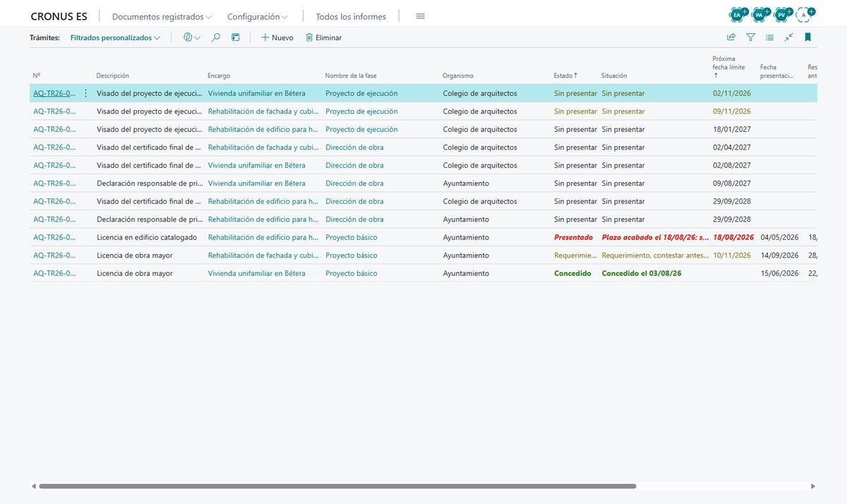
Task: Open CRONUS ES home link
Action: tap(59, 16)
